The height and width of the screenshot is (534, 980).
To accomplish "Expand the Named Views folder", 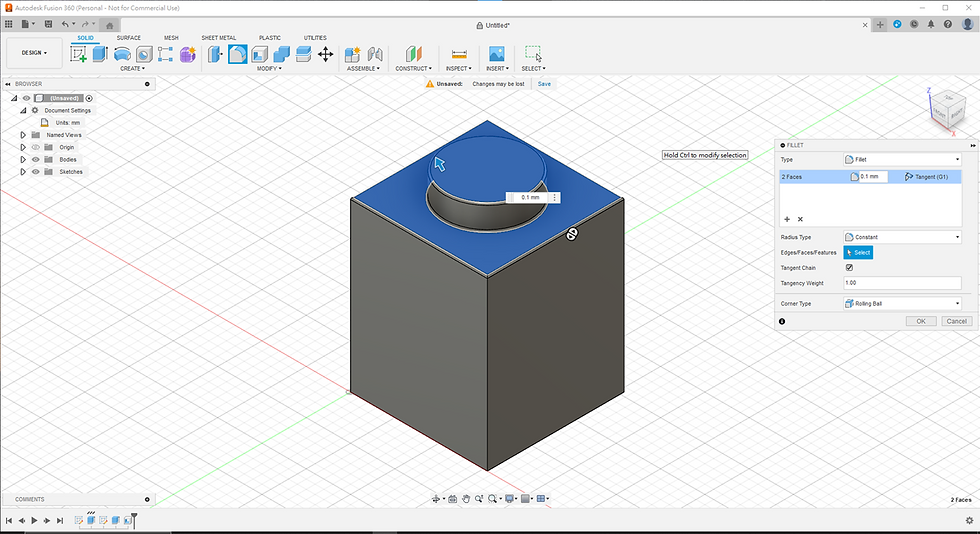I will click(x=23, y=135).
